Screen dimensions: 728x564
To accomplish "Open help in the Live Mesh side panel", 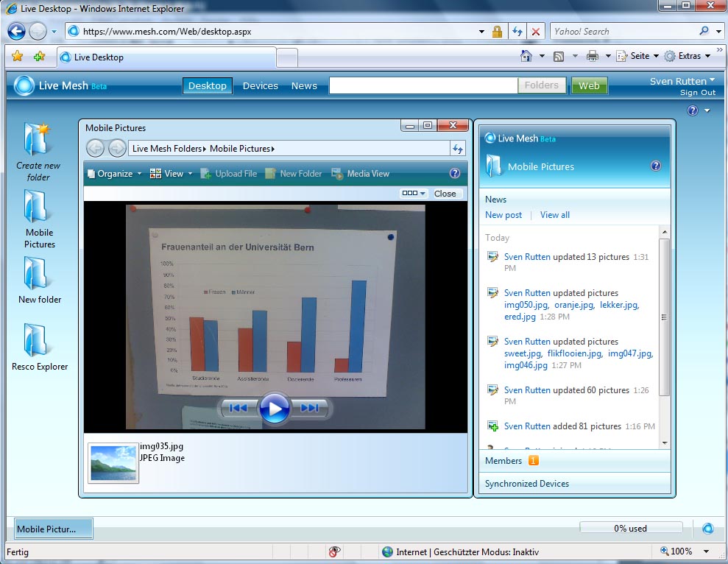I will (656, 166).
